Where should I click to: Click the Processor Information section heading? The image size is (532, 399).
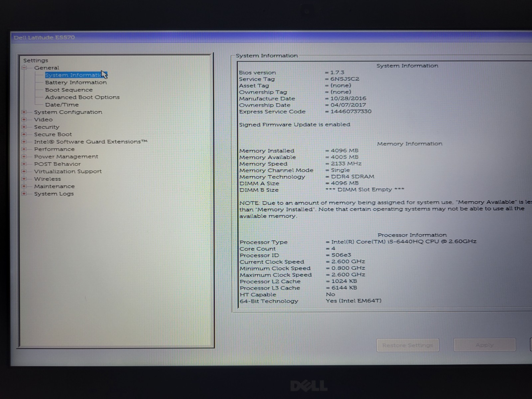point(412,235)
